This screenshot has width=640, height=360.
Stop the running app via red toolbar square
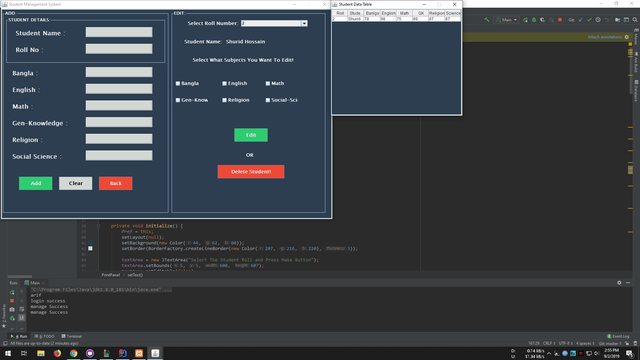coord(560,20)
